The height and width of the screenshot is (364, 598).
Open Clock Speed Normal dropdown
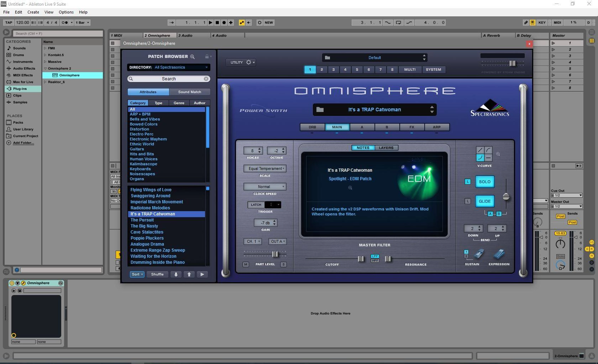click(x=265, y=187)
